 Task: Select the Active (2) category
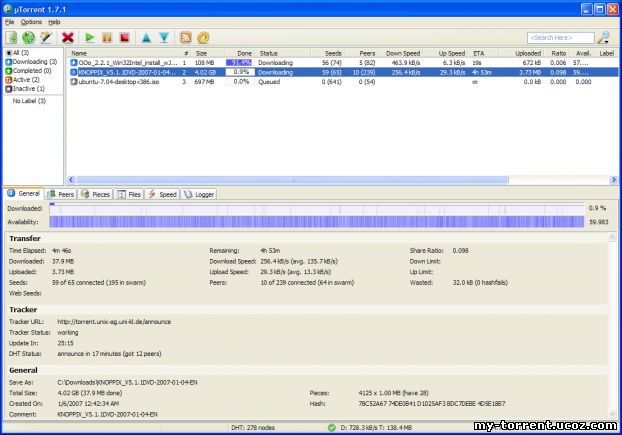(x=22, y=80)
